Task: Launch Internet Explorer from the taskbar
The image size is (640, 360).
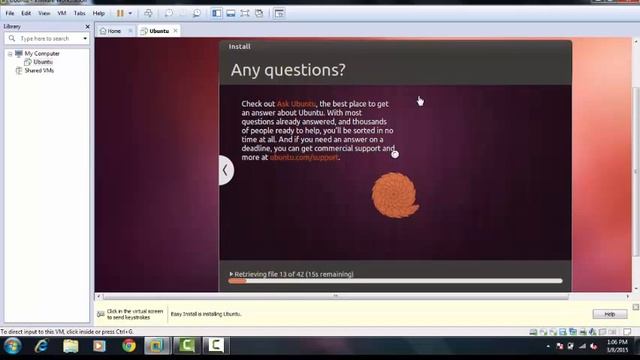Action: [42, 346]
